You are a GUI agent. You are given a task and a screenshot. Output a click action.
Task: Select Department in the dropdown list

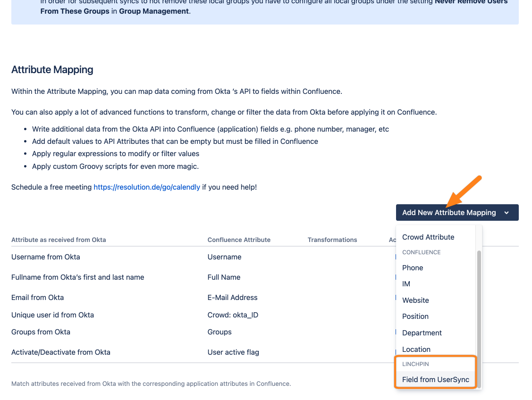(422, 333)
